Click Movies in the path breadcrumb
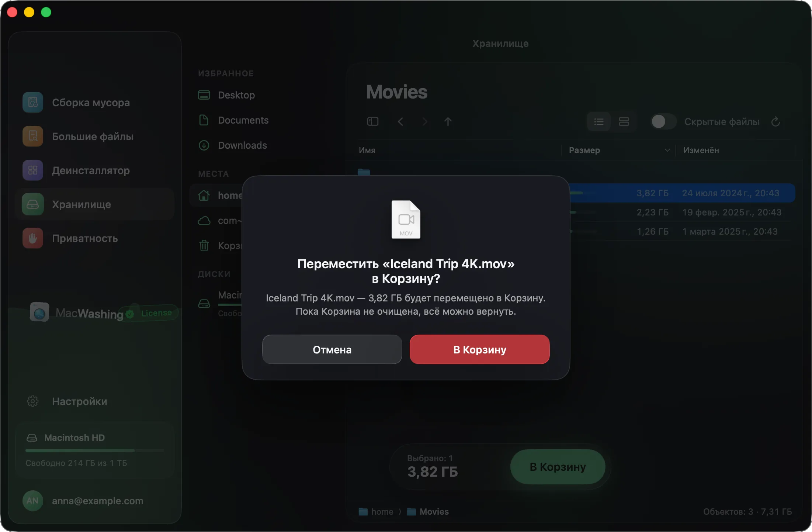 coord(428,511)
